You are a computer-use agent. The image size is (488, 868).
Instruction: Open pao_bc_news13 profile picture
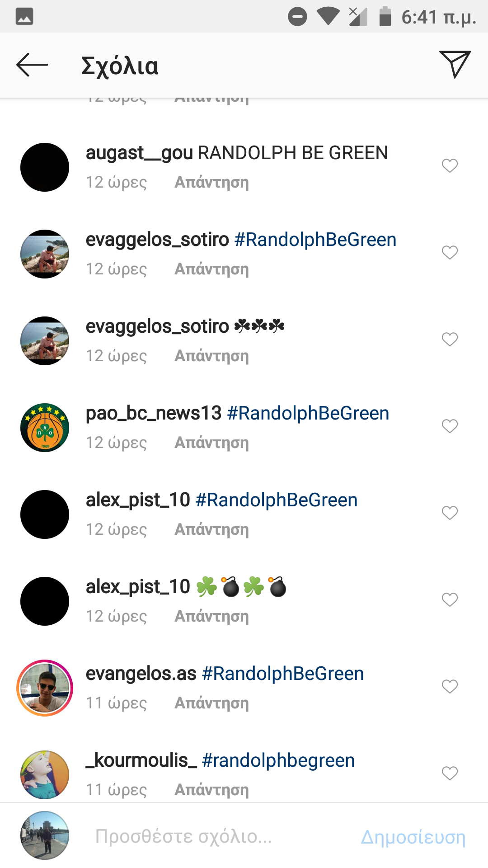(x=45, y=428)
